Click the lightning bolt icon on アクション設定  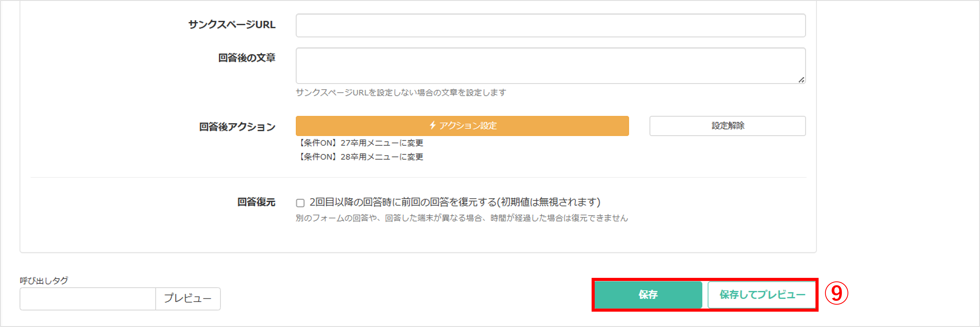pyautogui.click(x=433, y=125)
